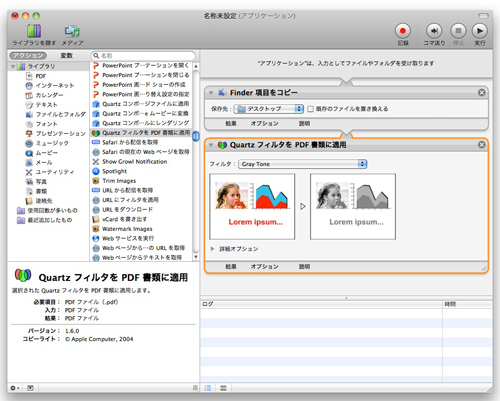
Task: Click the 時間 column header
Action: [x=468, y=304]
